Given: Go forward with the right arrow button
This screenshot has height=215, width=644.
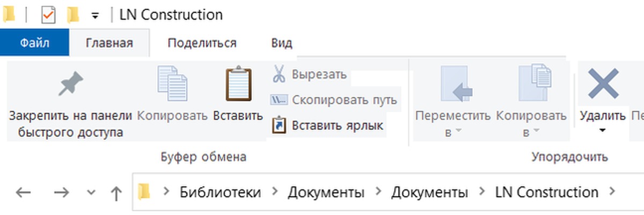Looking at the screenshot, I should (62, 192).
